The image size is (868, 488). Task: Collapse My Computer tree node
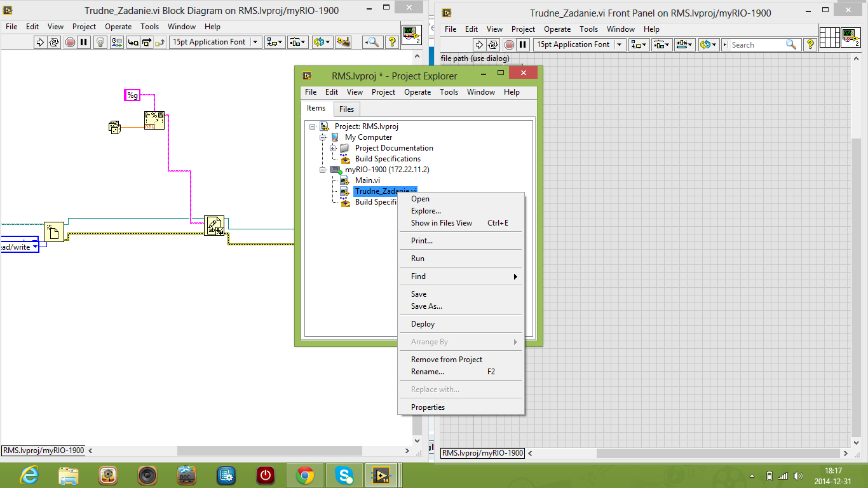point(323,137)
